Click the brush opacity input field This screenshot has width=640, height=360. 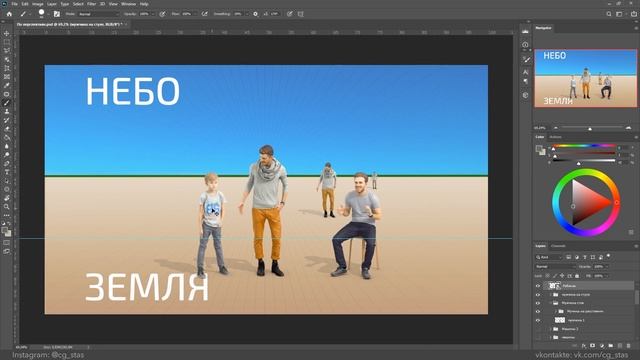click(x=144, y=14)
